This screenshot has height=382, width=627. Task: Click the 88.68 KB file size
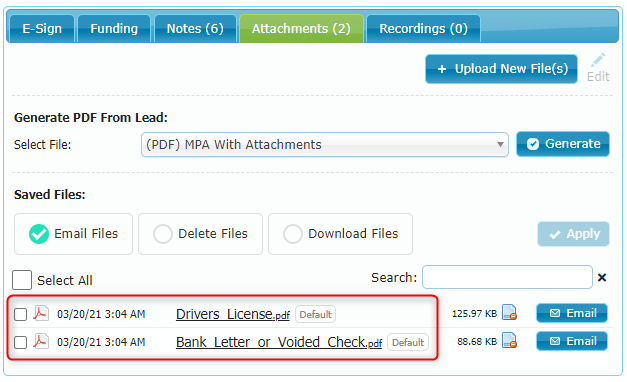coord(477,342)
